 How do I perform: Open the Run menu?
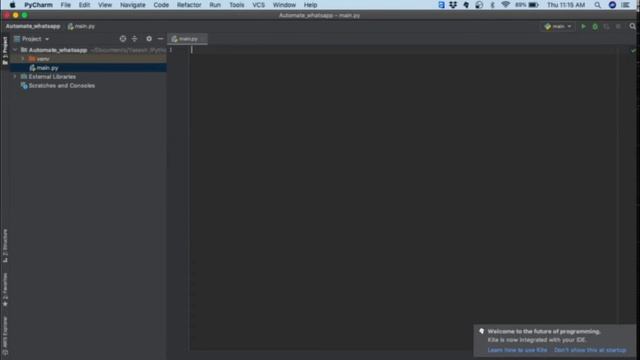(x=215, y=5)
